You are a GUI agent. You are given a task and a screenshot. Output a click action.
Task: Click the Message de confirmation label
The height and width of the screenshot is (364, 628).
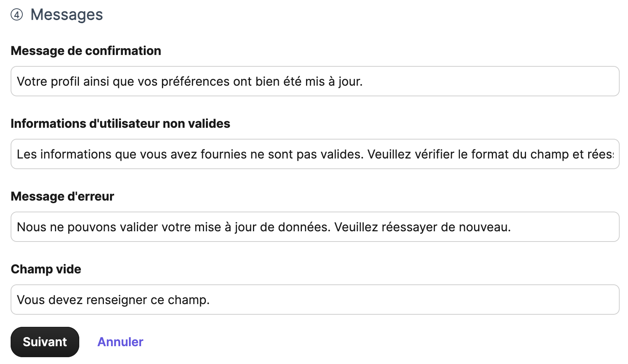point(86,50)
